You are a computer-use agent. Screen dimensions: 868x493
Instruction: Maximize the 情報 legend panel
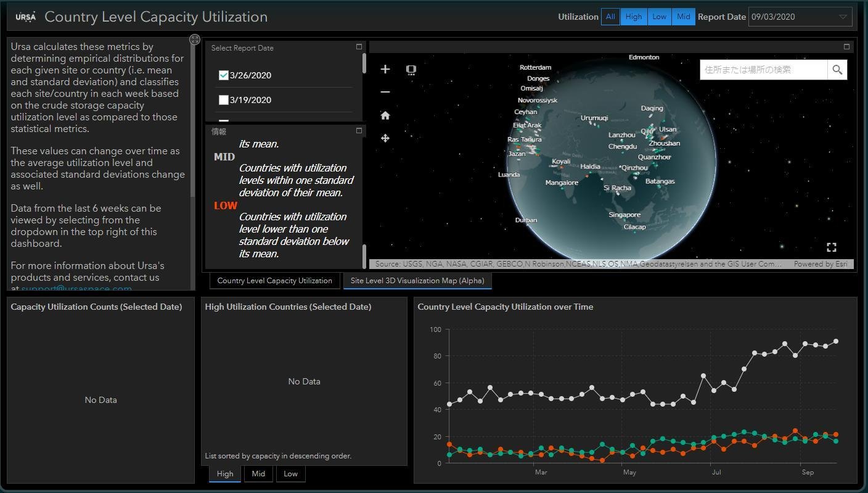[359, 130]
